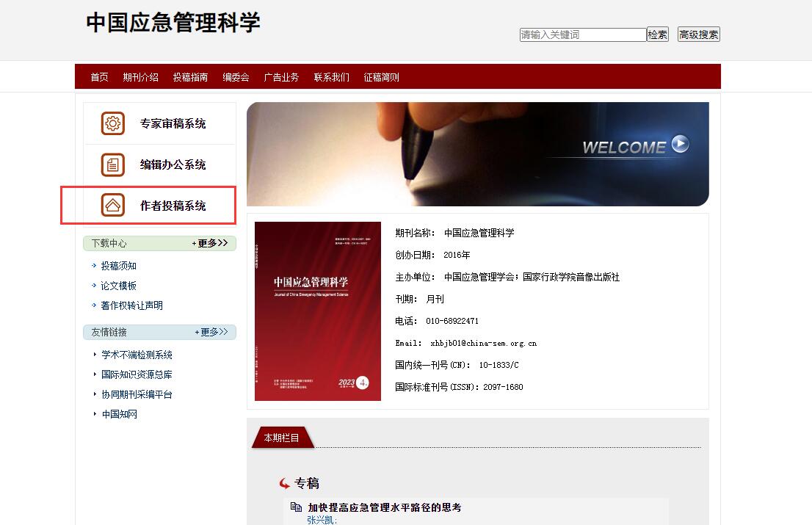This screenshot has height=525, width=812.
Task: Expand 更多 in the 下载中心 section
Action: [211, 243]
